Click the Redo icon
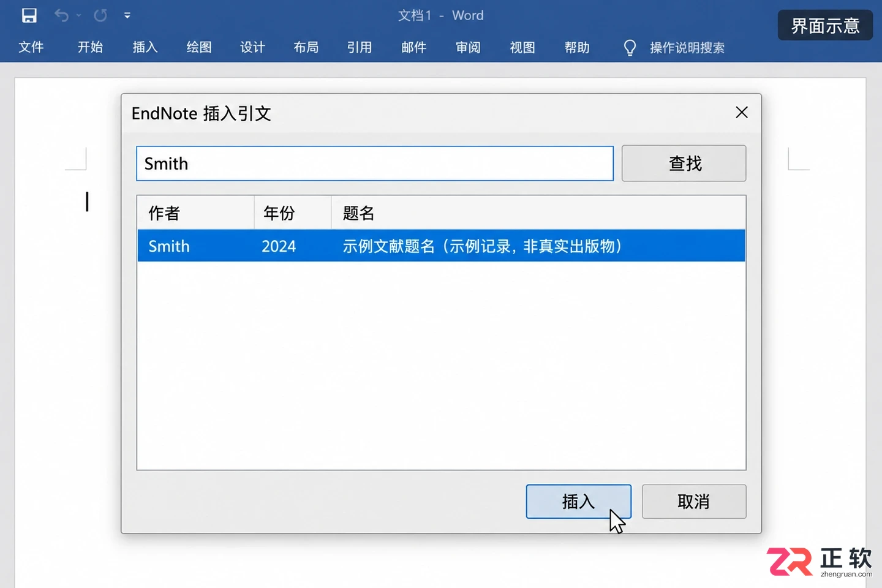Viewport: 882px width, 588px height. pos(100,15)
